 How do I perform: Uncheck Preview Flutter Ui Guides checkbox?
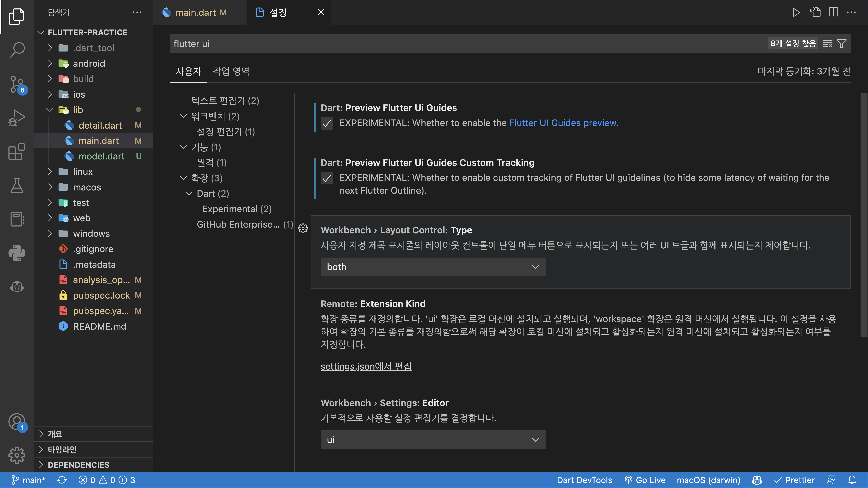[327, 123]
